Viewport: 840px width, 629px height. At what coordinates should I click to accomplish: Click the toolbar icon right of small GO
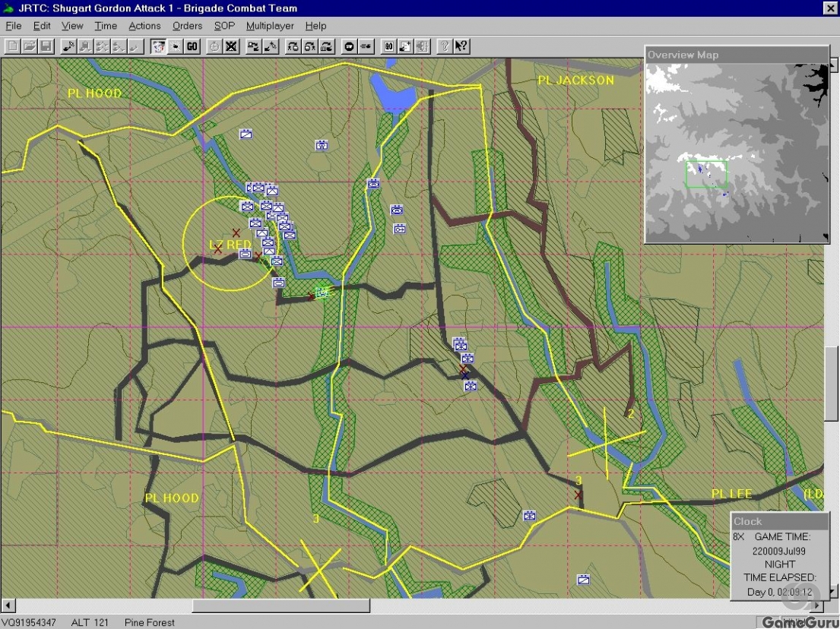click(x=405, y=46)
